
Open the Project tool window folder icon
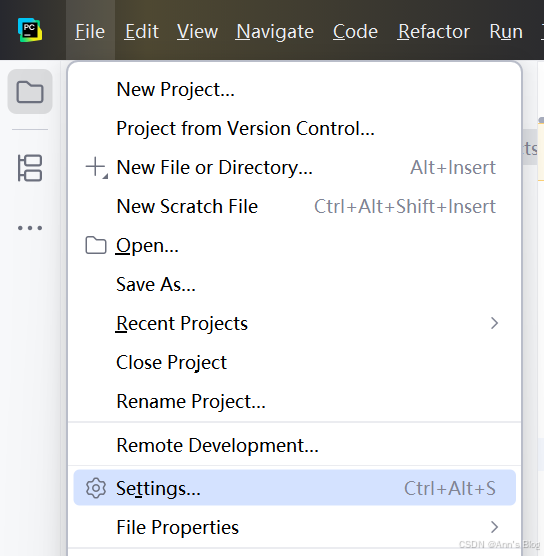[30, 91]
